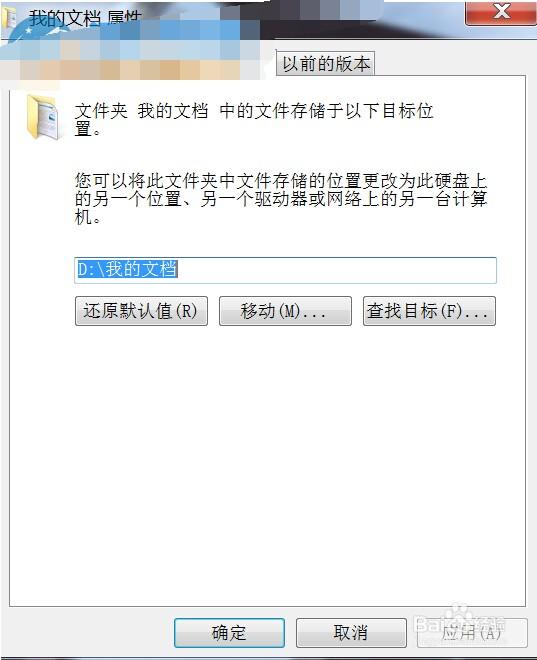The height and width of the screenshot is (660, 537).
Task: Click the 还原默认值(R) button
Action: [141, 311]
